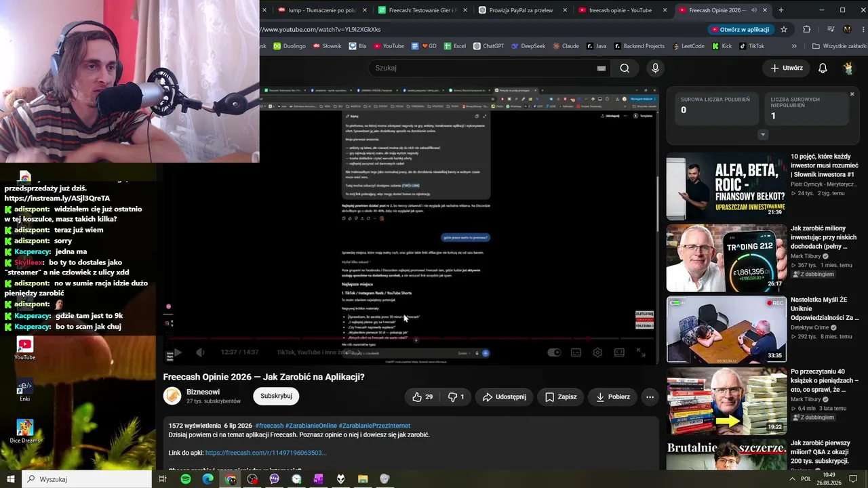Click the #freecash hashtag
The image size is (868, 488).
click(269, 426)
